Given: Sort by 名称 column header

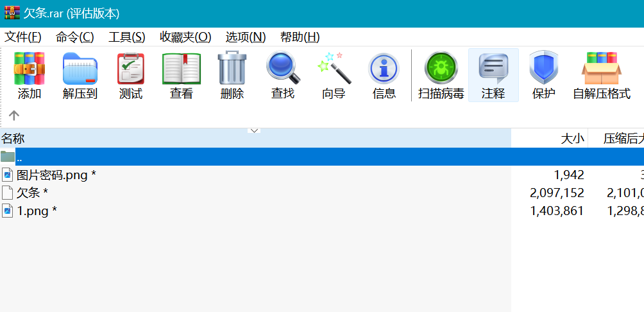Looking at the screenshot, I should tap(255, 139).
